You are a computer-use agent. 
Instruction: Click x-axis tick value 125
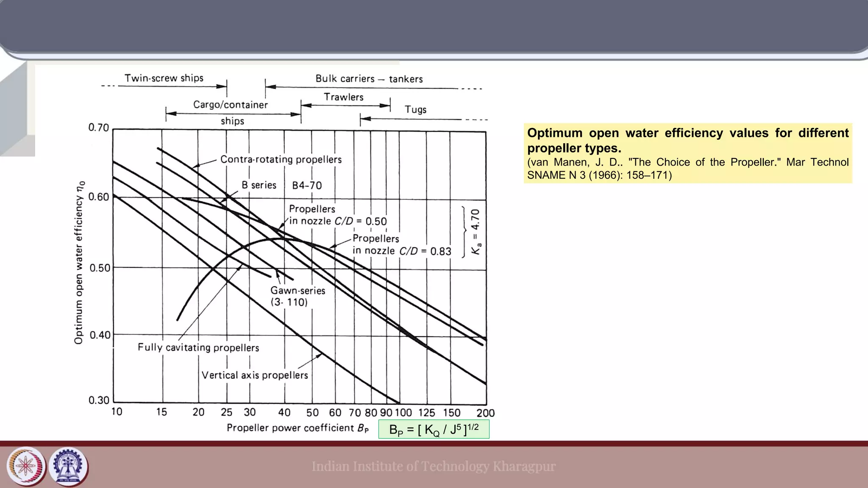click(427, 413)
